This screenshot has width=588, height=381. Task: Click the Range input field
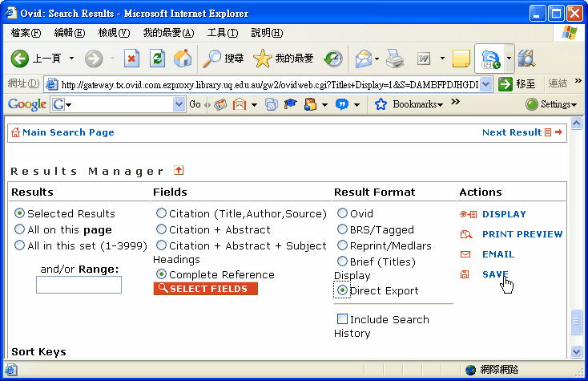tap(79, 285)
